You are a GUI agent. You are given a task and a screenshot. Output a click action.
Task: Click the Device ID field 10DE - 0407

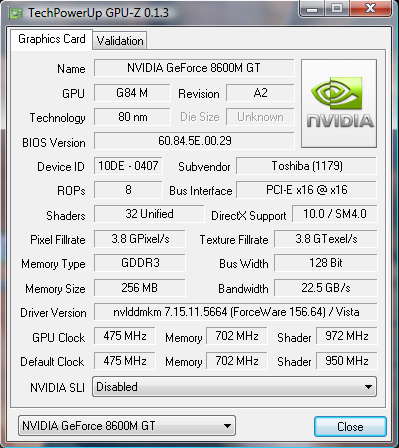coord(128,166)
